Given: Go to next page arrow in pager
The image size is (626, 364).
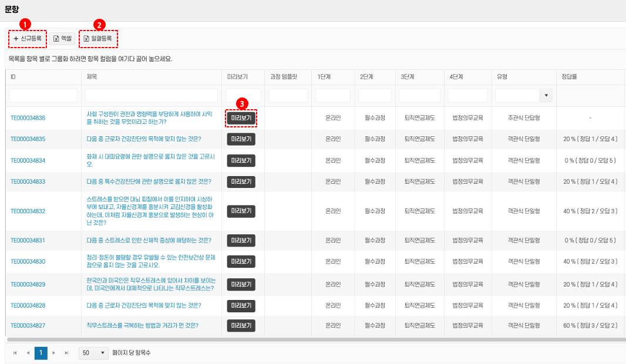Looking at the screenshot, I should (54, 353).
